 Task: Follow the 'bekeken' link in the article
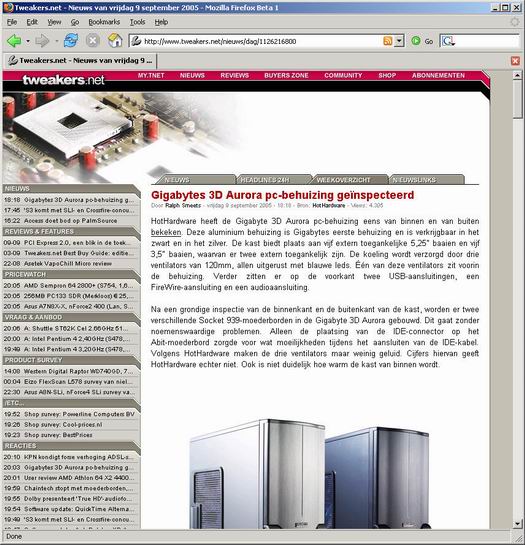[x=166, y=232]
